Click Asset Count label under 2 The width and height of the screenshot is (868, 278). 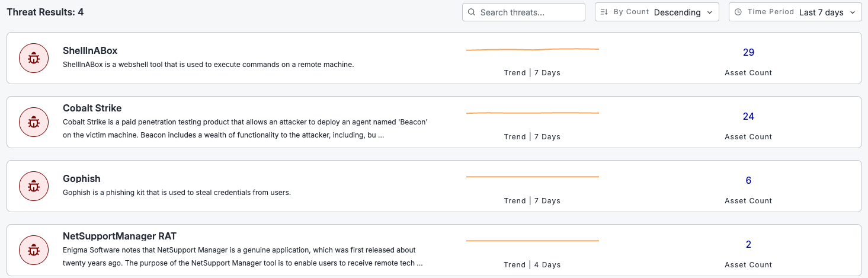(x=748, y=265)
